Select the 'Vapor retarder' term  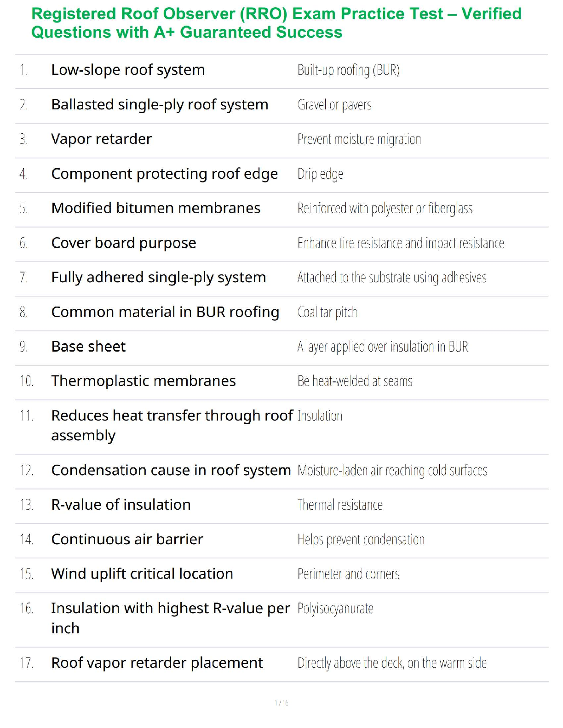[x=101, y=139]
